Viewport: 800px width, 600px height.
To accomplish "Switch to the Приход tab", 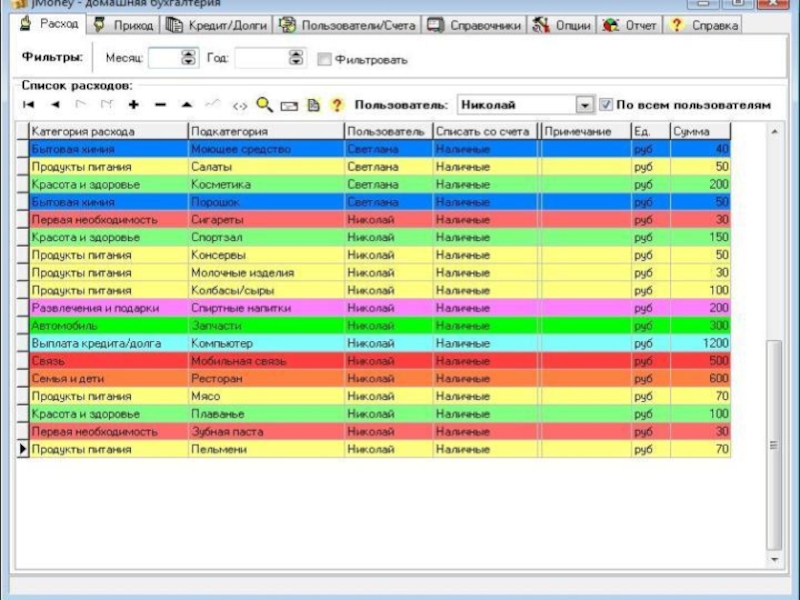I will 124,25.
